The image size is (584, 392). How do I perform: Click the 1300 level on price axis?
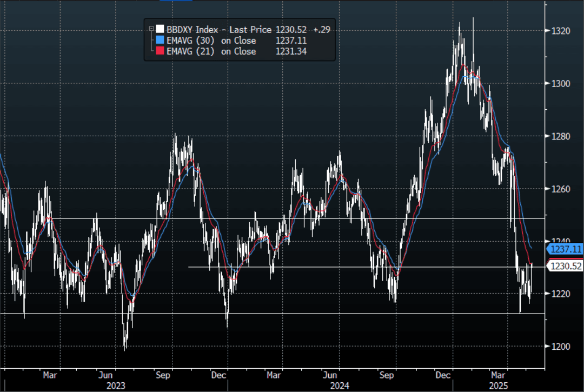click(561, 84)
